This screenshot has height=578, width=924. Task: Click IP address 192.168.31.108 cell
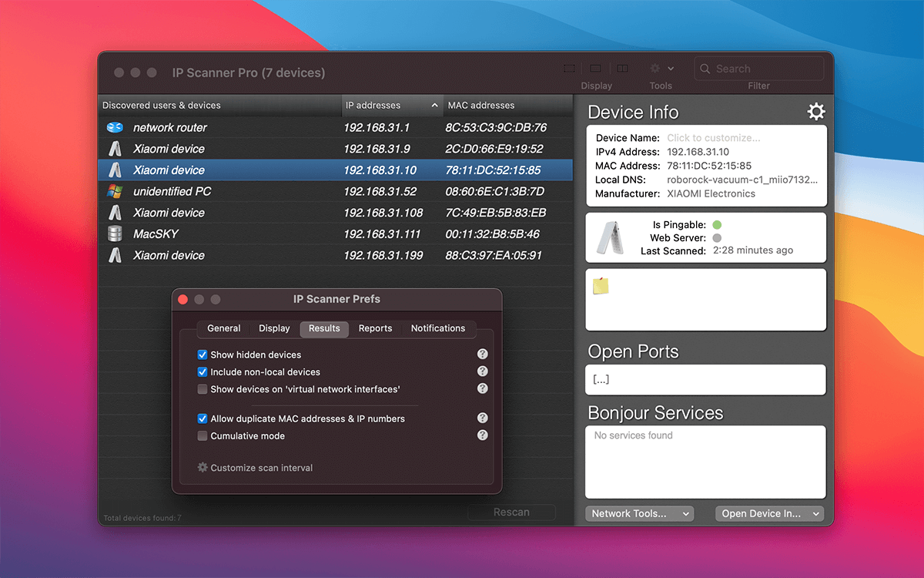point(383,213)
